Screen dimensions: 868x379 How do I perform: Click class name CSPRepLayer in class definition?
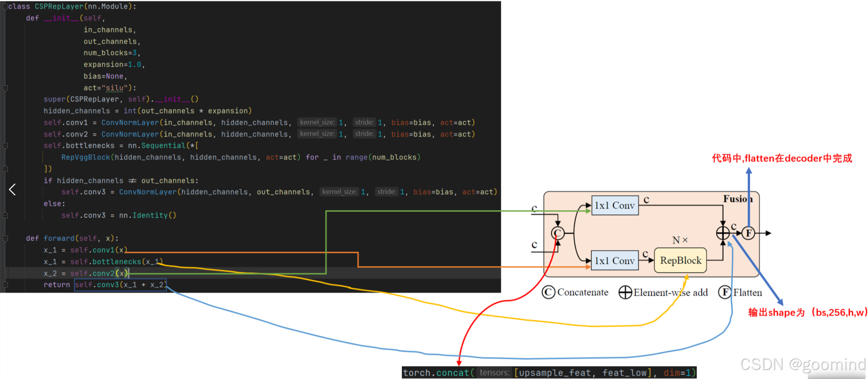tap(60, 6)
